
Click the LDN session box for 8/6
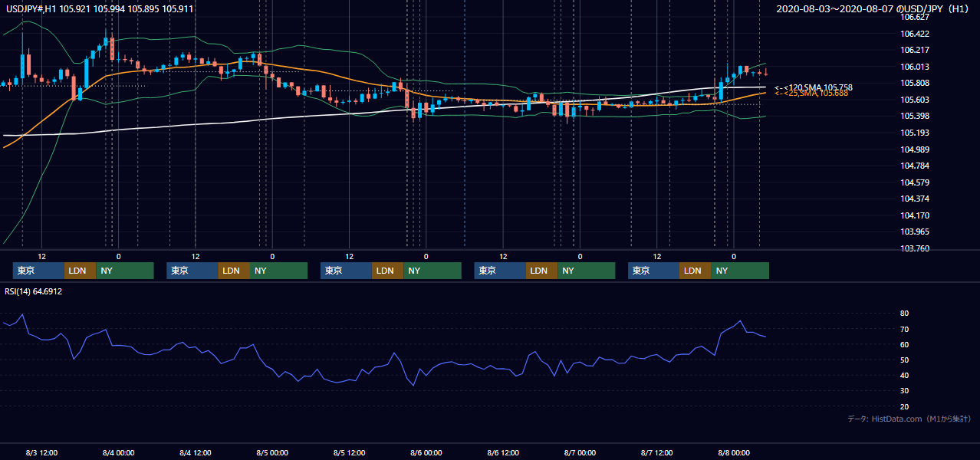pyautogui.click(x=542, y=271)
